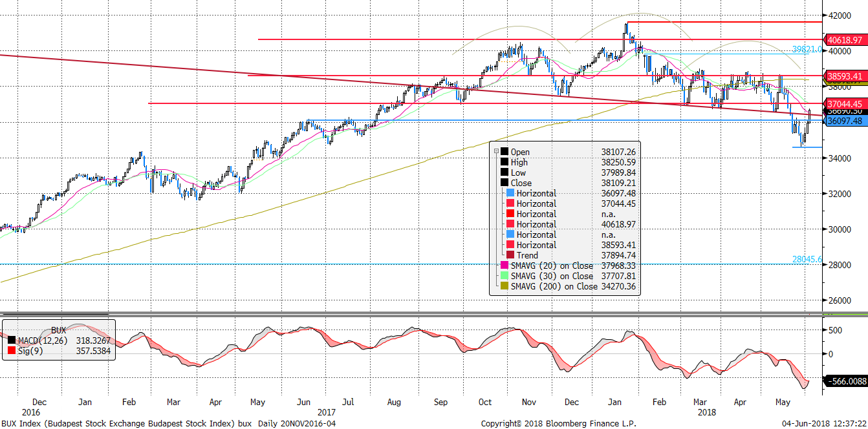The height and width of the screenshot is (429, 868).
Task: Click the BUX title in MACD legend
Action: click(59, 330)
